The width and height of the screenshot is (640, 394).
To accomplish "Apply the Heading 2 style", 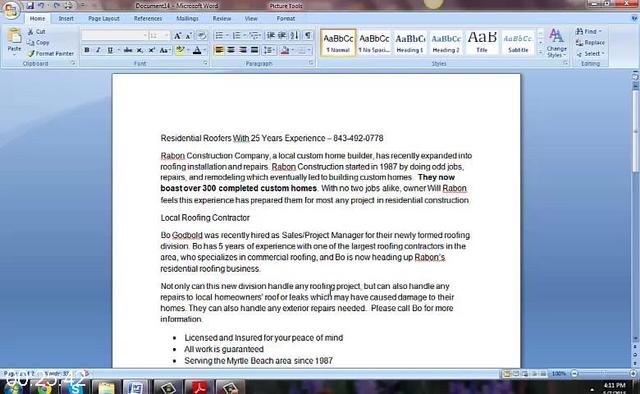I will (446, 42).
